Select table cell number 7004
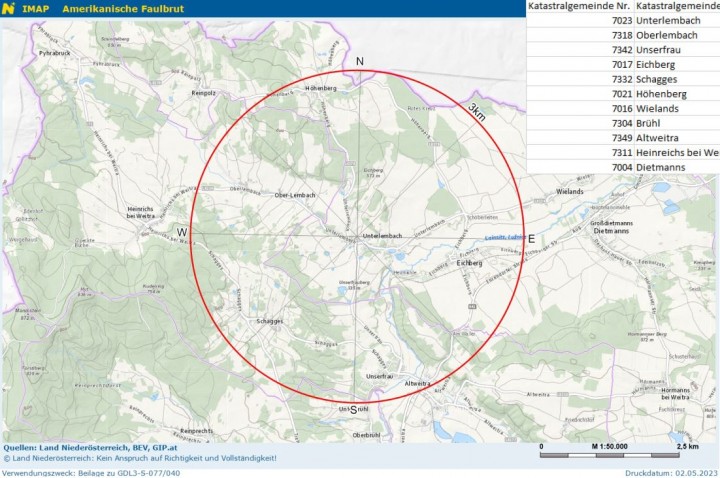 pos(622,168)
